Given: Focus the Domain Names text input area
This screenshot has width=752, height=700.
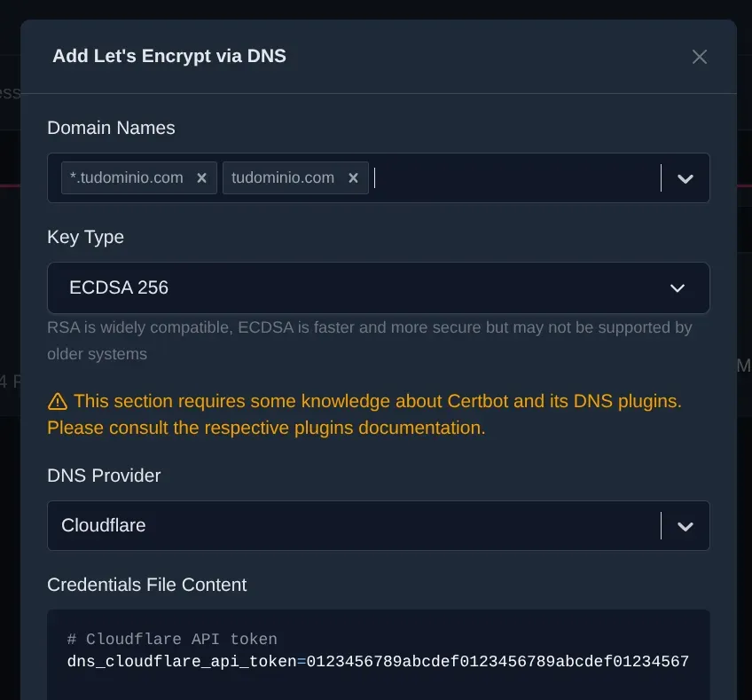Looking at the screenshot, I should coord(514,178).
